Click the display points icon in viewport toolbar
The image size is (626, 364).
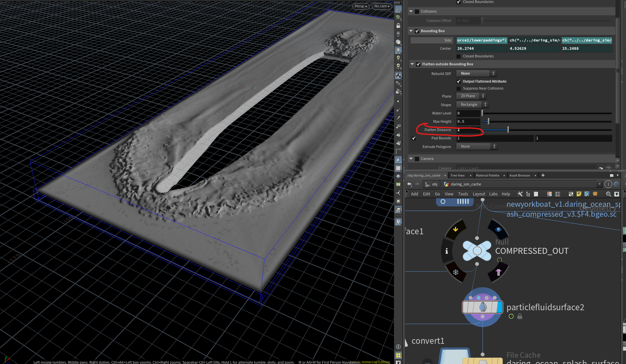pos(398,102)
